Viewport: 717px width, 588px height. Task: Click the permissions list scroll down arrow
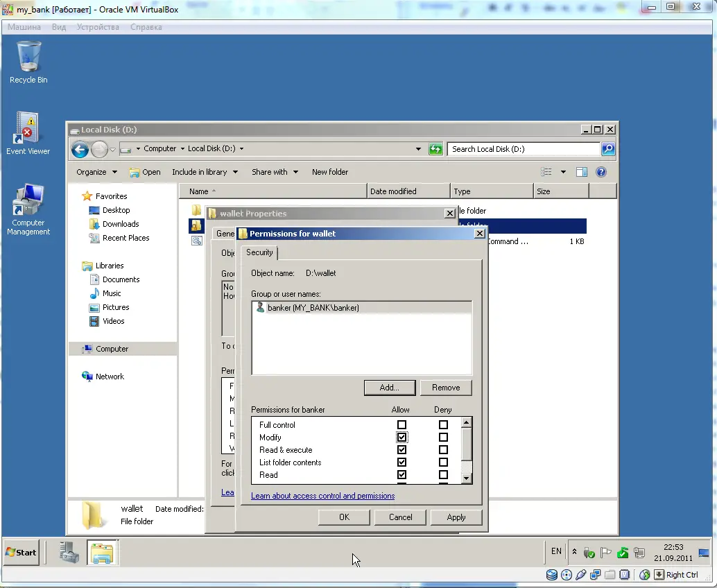(x=466, y=478)
